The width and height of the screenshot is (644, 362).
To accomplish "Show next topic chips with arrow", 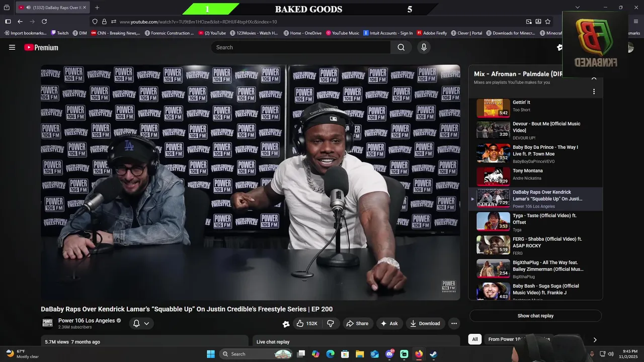I will (x=595, y=340).
